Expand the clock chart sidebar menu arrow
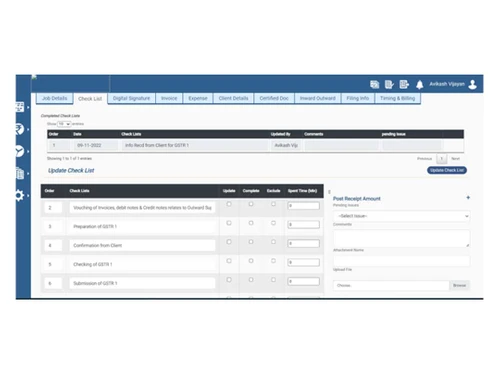Viewport: 500px width, 375px height. pyautogui.click(x=28, y=151)
